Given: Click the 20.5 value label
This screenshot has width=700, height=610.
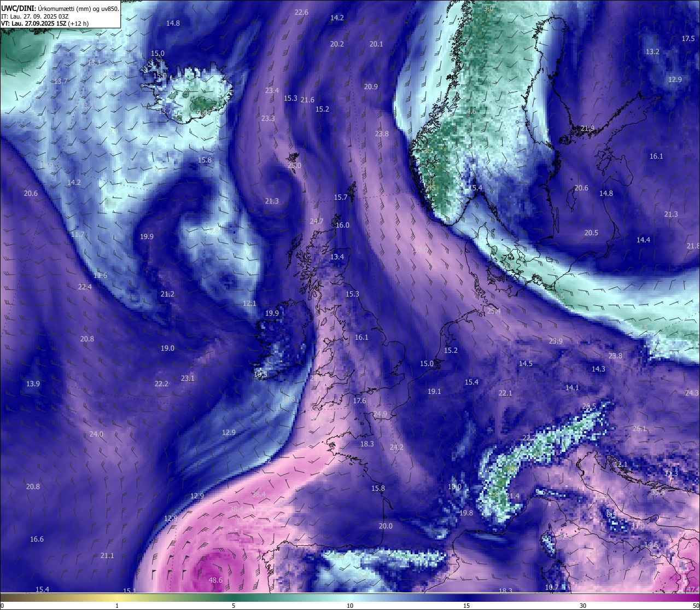Looking at the screenshot, I should (x=591, y=233).
